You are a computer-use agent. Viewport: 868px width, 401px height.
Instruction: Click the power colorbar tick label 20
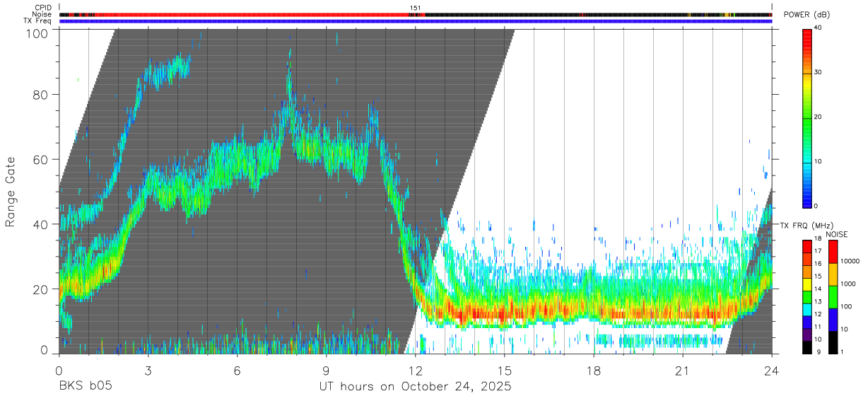pos(819,117)
